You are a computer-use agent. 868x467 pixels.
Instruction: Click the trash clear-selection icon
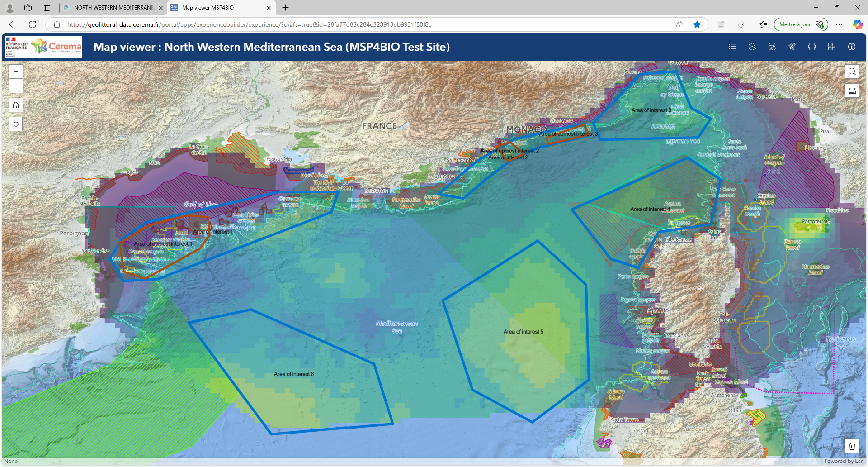coord(852,446)
